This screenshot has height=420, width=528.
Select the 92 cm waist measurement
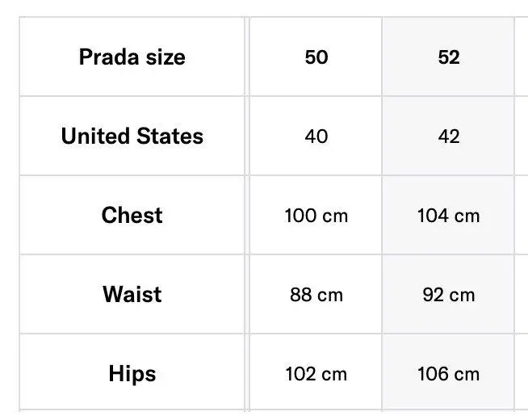449,294
